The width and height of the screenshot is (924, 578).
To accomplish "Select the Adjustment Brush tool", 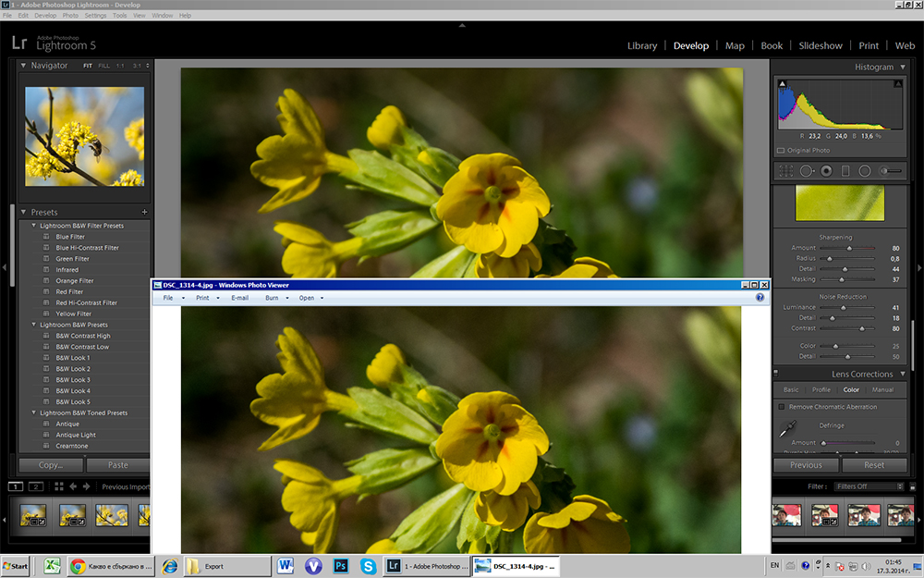I will [890, 171].
